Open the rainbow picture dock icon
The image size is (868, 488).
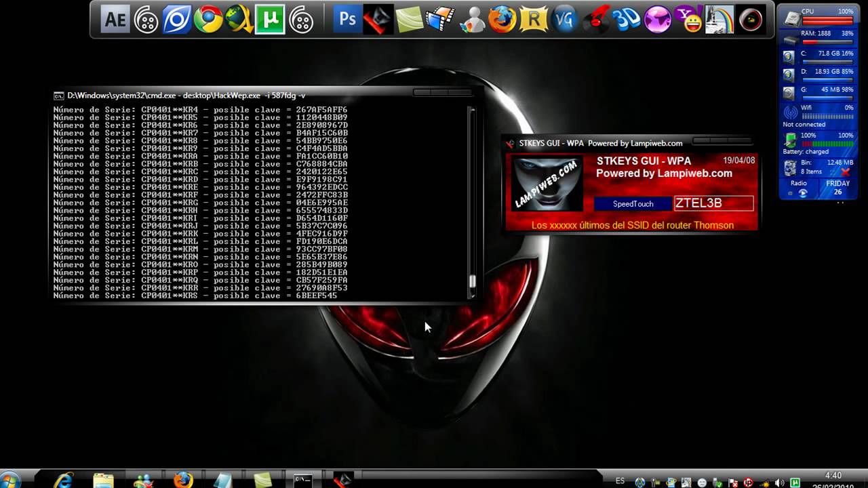point(719,20)
